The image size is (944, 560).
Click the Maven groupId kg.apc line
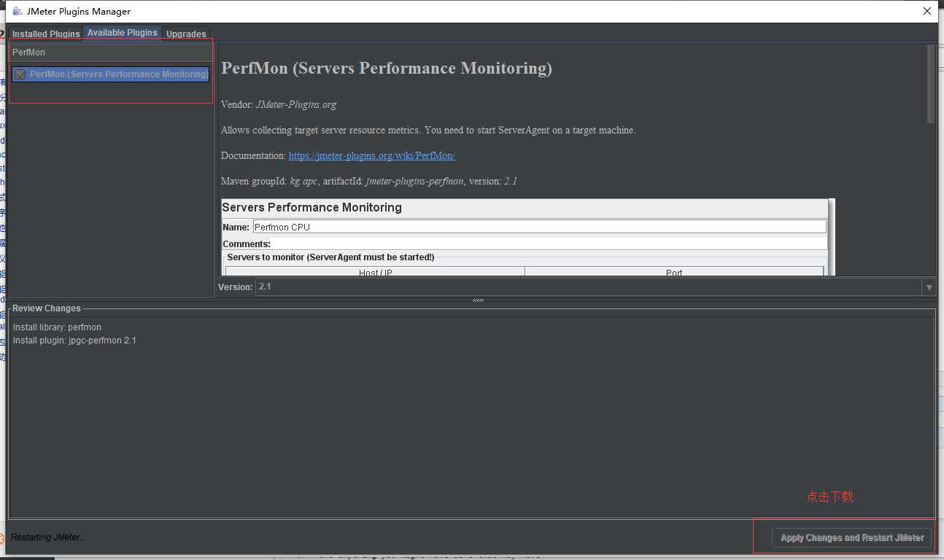tap(369, 181)
